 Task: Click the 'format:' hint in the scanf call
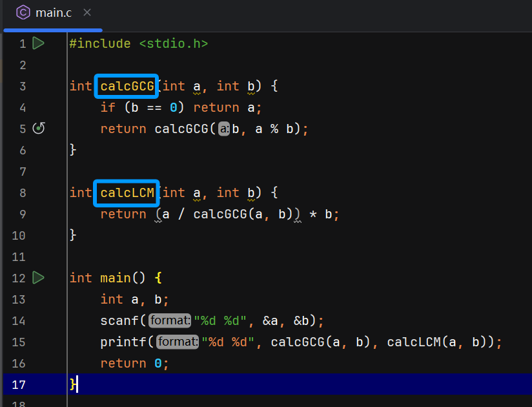point(170,320)
